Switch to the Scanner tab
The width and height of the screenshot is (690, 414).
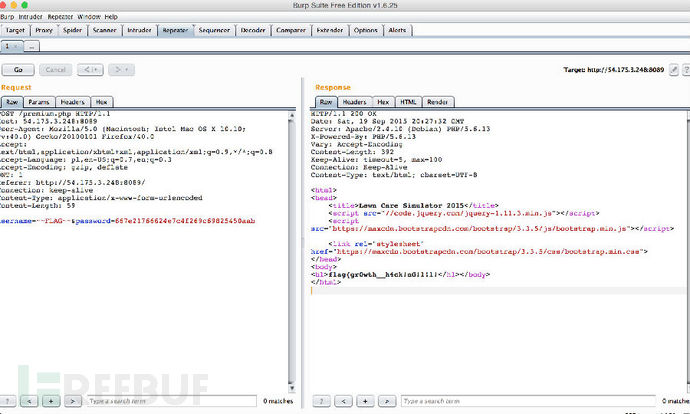point(105,30)
